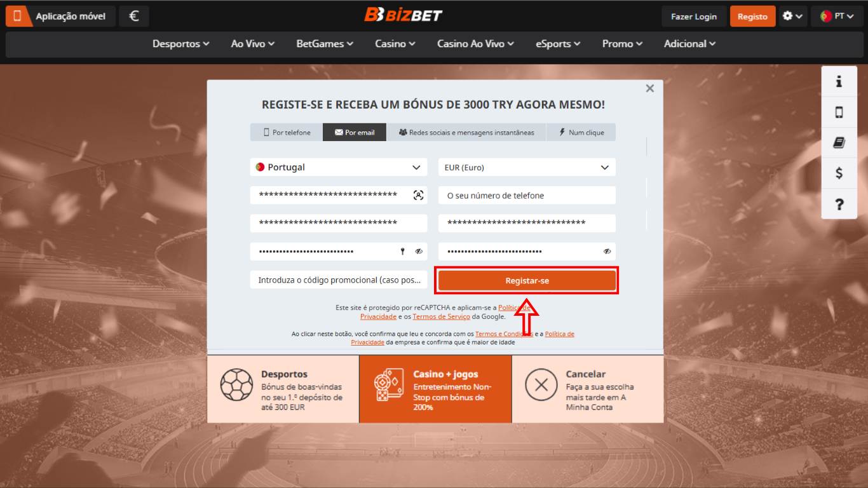Select the Num clique tab
Viewport: 868px width, 488px height.
click(x=581, y=132)
